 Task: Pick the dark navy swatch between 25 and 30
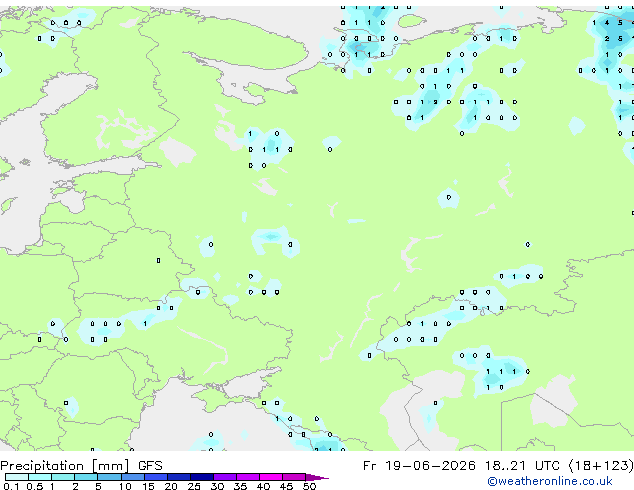pos(202,477)
